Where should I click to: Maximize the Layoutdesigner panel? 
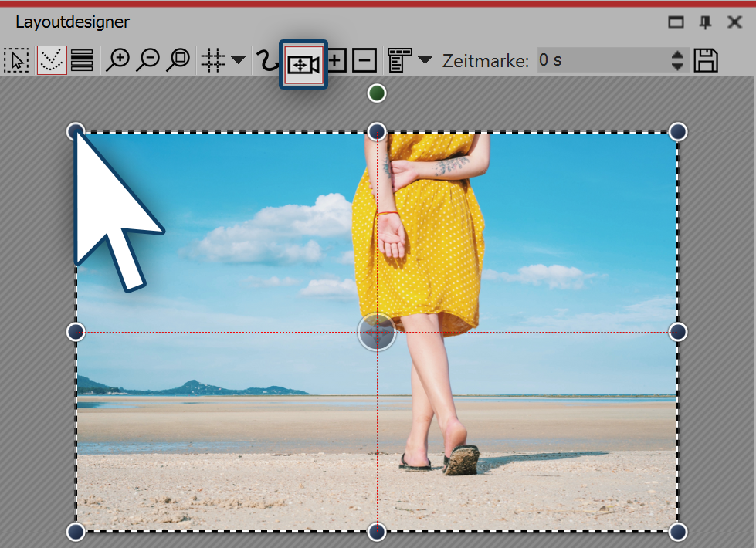pos(676,22)
